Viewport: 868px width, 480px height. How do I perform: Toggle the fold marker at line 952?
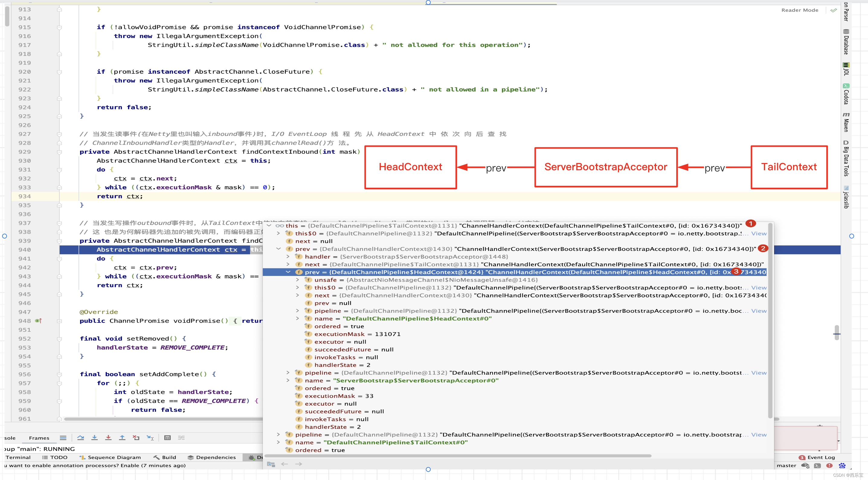coord(59,339)
